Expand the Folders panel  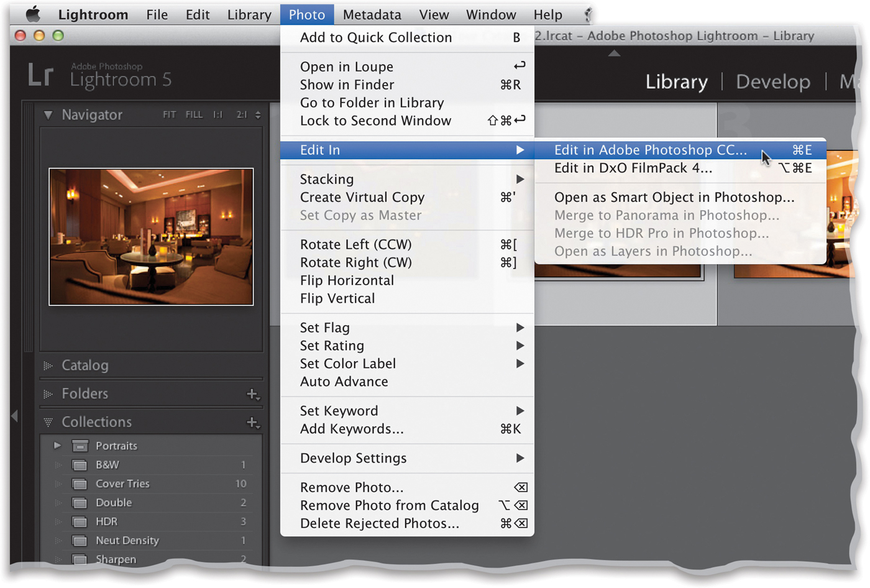tap(48, 394)
